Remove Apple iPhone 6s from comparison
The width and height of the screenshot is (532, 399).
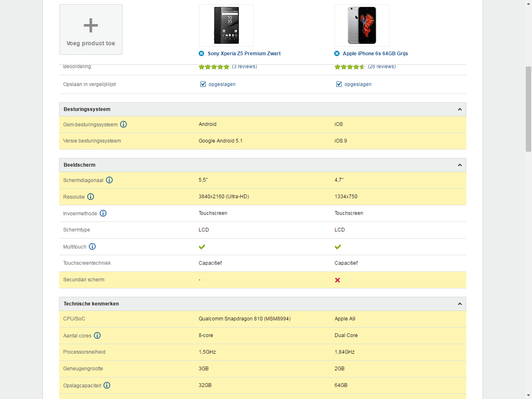pyautogui.click(x=337, y=54)
